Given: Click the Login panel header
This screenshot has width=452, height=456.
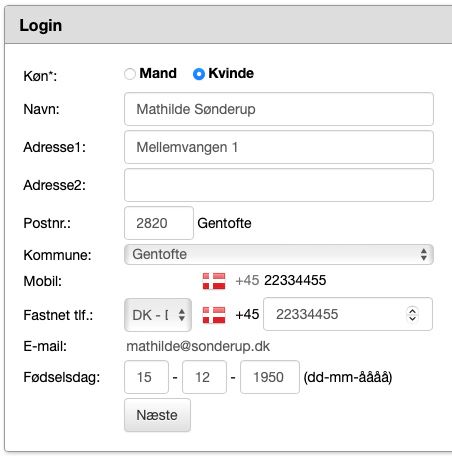Looking at the screenshot, I should tap(228, 25).
